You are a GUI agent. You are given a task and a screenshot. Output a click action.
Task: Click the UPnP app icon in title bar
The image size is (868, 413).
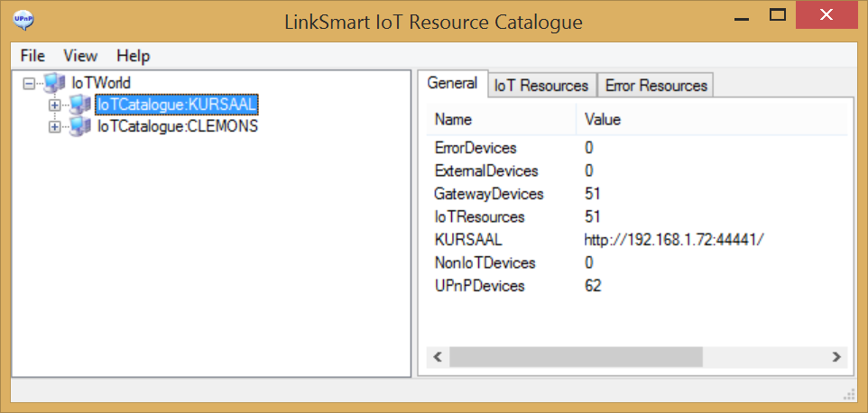pos(23,21)
